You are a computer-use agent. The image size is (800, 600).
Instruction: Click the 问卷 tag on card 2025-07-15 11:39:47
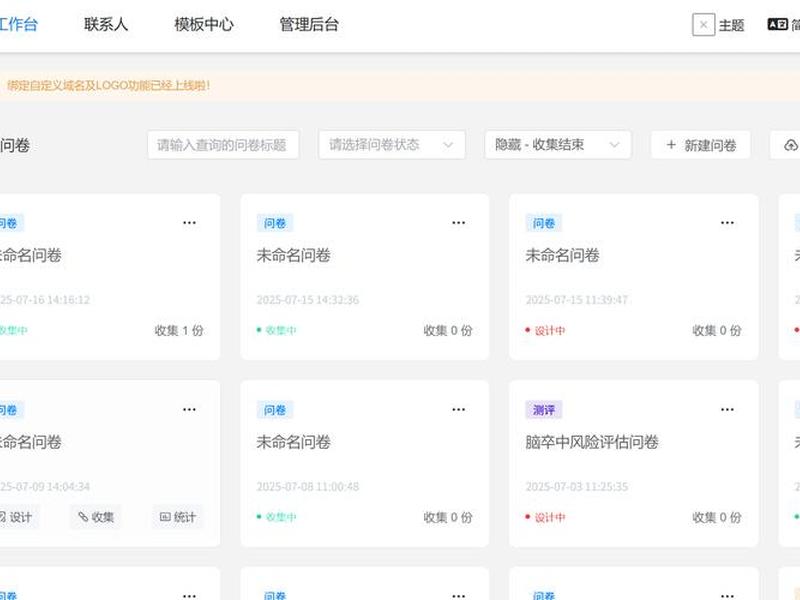coord(544,223)
